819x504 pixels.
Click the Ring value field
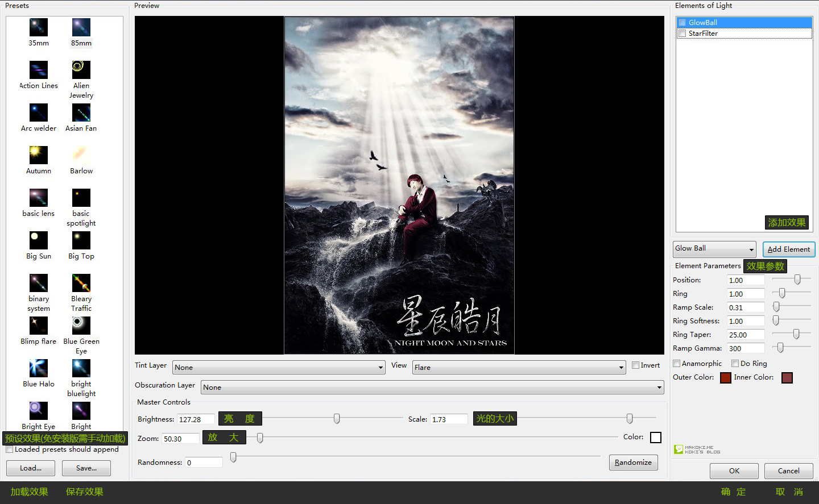click(x=746, y=294)
